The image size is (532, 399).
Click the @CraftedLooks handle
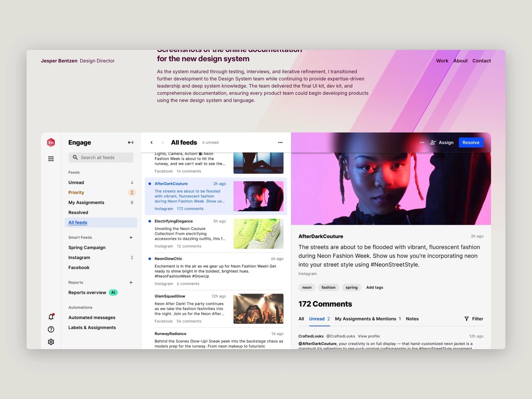click(341, 336)
